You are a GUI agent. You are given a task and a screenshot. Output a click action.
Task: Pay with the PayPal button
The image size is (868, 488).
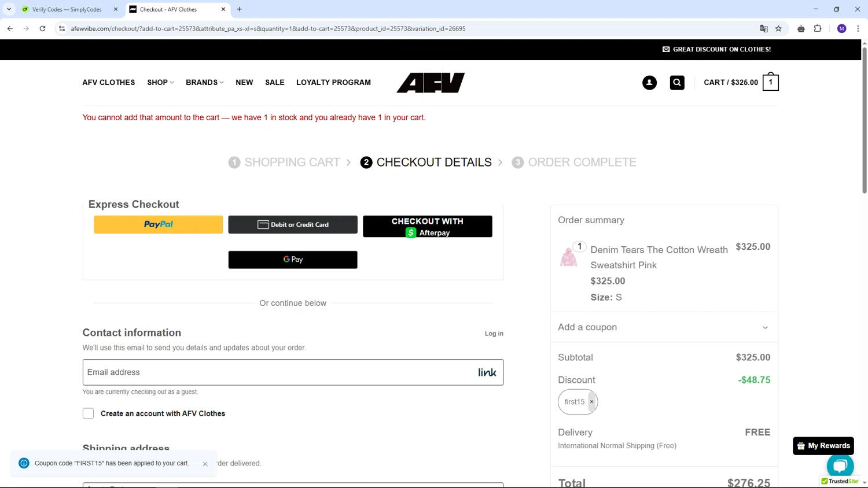(x=158, y=224)
